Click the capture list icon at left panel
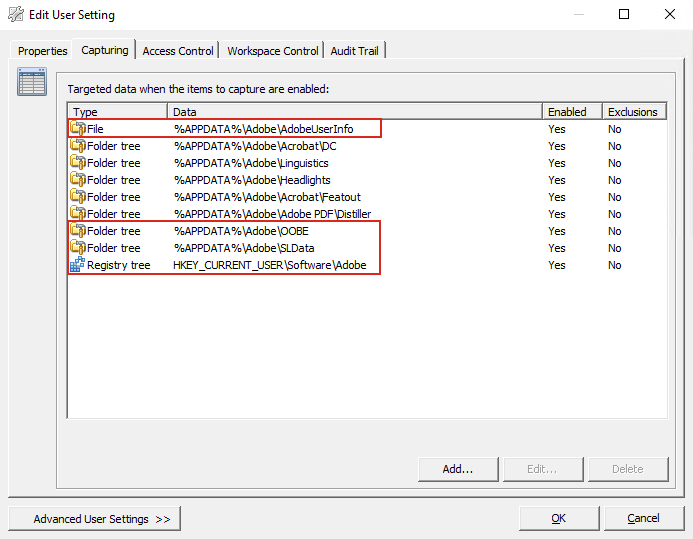Image resolution: width=693 pixels, height=539 pixels. point(32,83)
